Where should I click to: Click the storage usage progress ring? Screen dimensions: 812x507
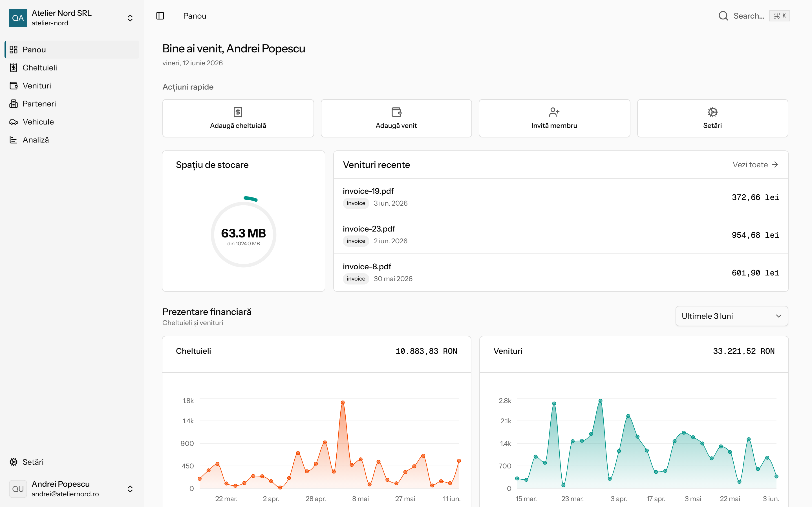243,234
